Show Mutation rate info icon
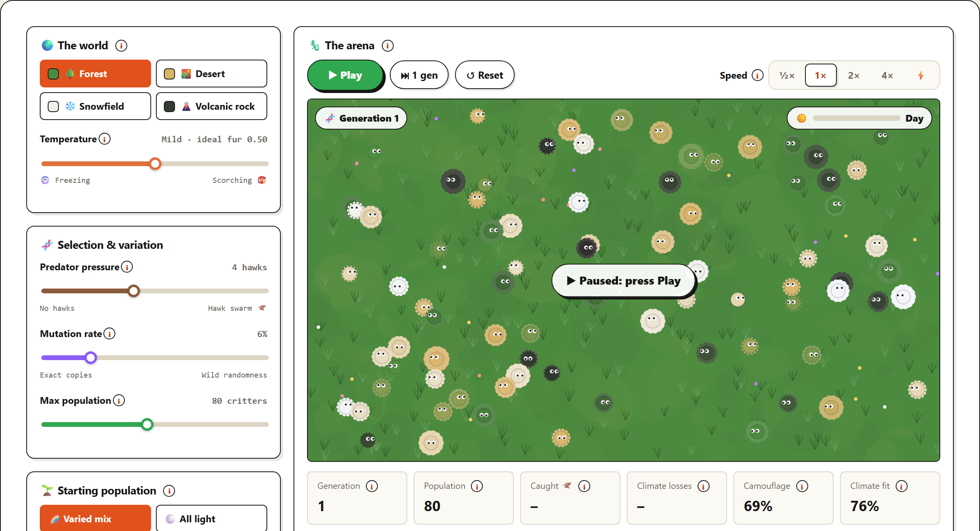 click(x=109, y=334)
